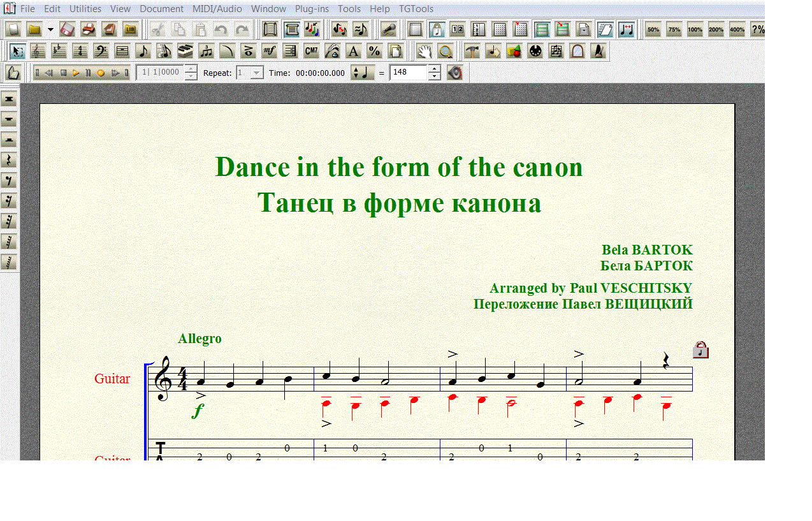Select the Resize percent tool
812x521 pixels.
coord(374,51)
